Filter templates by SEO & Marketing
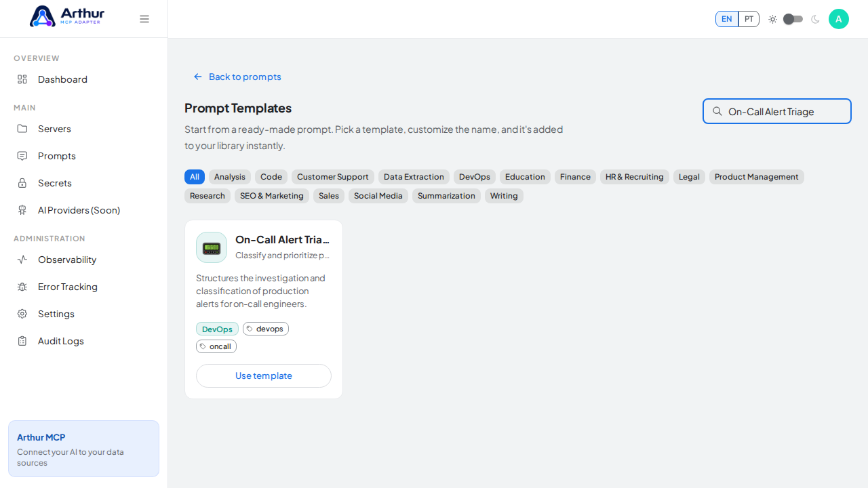This screenshot has width=868, height=488. 272,196
